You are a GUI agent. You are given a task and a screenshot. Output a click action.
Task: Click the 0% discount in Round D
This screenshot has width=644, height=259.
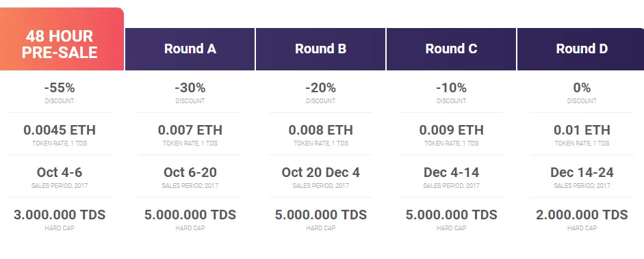coord(582,87)
